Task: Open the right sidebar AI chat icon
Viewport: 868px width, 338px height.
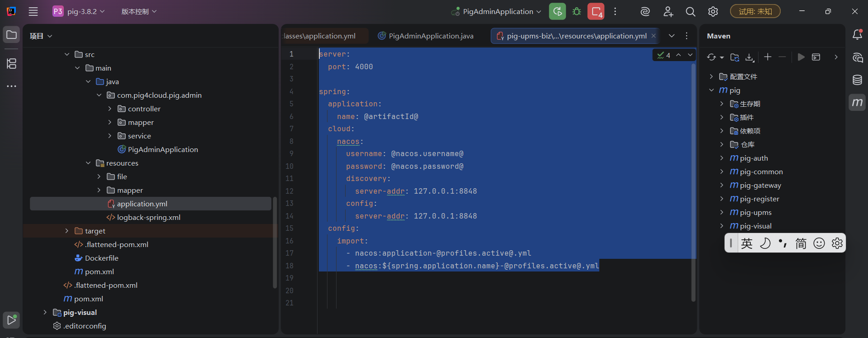Action: coord(857,57)
